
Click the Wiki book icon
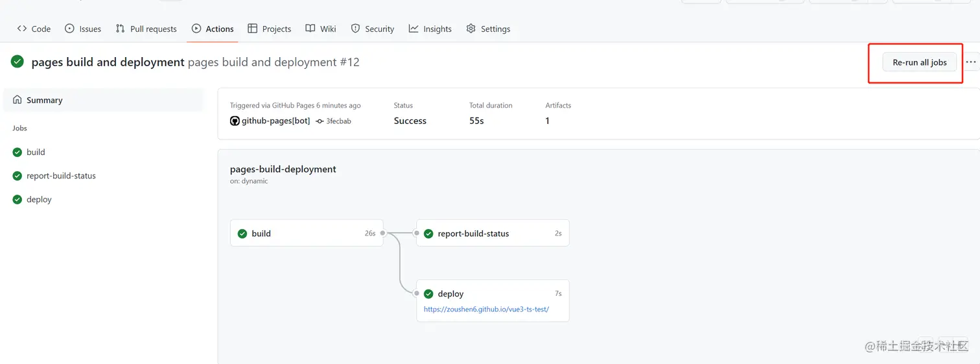[x=310, y=29]
